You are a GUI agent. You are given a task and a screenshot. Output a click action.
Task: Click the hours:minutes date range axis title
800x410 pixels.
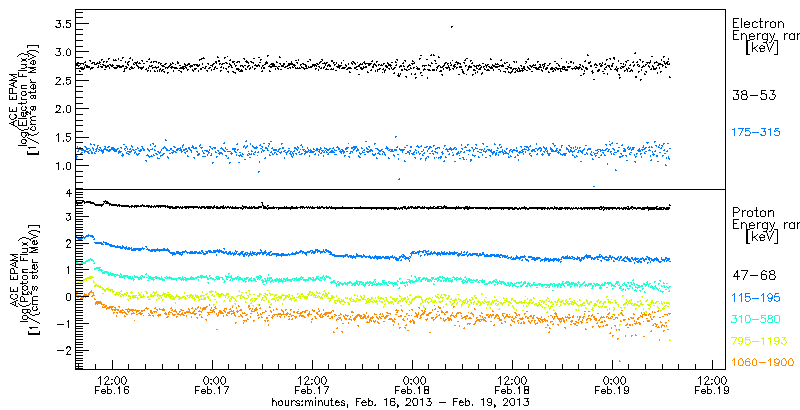400,402
